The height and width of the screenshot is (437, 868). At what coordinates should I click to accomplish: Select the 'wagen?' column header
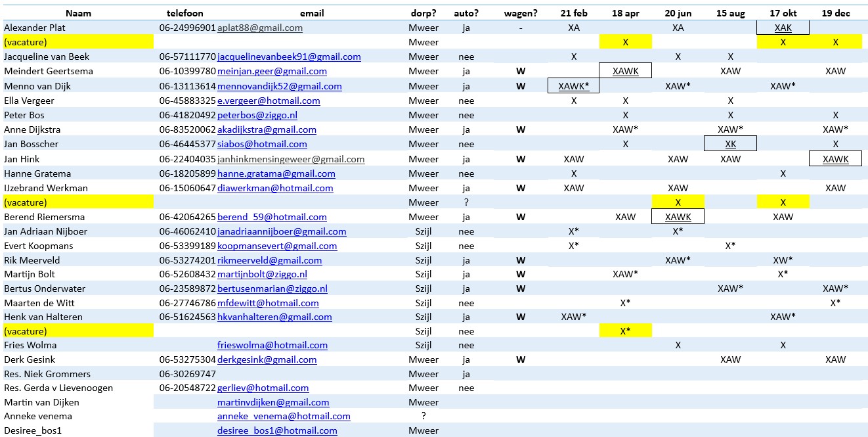(521, 13)
